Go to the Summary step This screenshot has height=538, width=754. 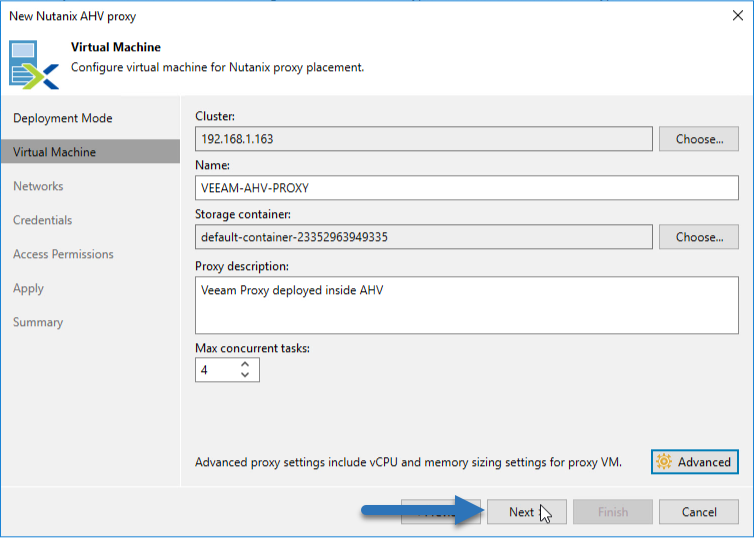pyautogui.click(x=38, y=322)
